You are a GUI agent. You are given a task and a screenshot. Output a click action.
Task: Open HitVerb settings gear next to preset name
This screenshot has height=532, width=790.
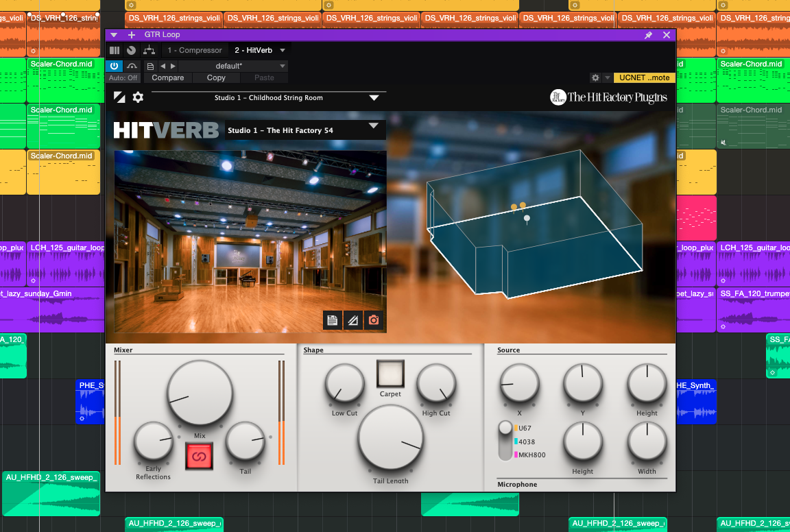coord(138,97)
